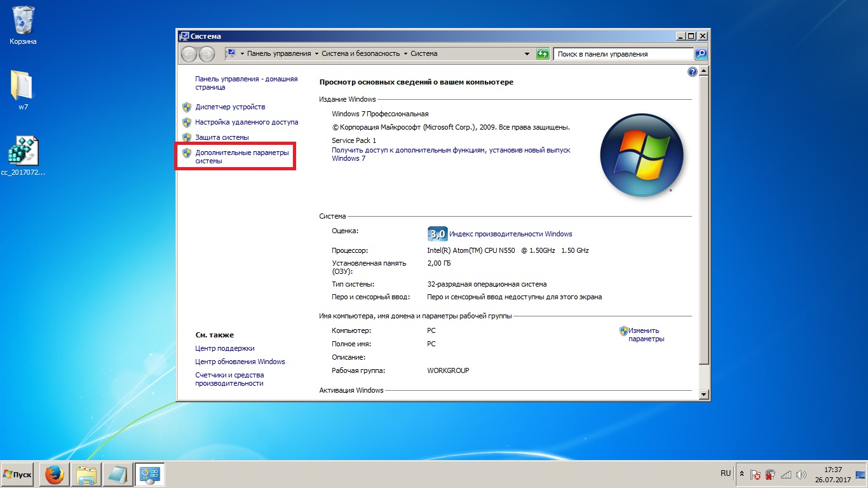868x488 pixels.
Task: Click the 2,00 ГБ memory value
Action: click(439, 262)
